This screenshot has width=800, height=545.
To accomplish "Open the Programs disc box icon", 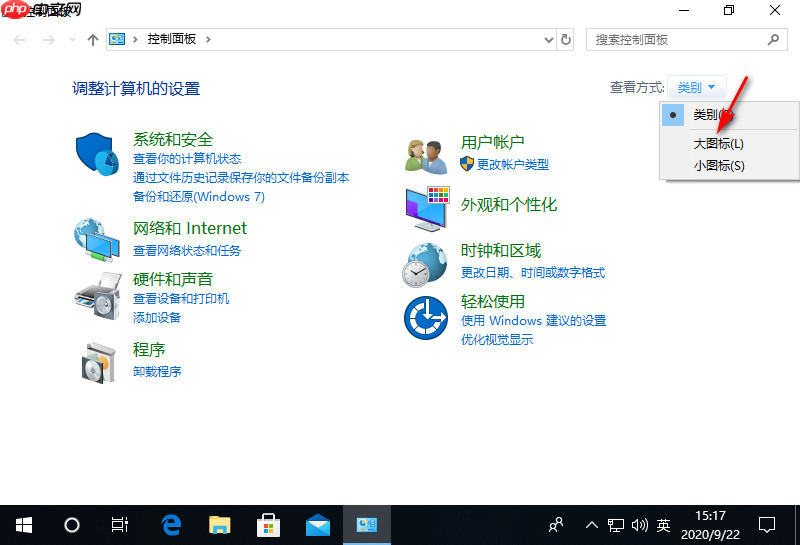I will click(x=98, y=363).
